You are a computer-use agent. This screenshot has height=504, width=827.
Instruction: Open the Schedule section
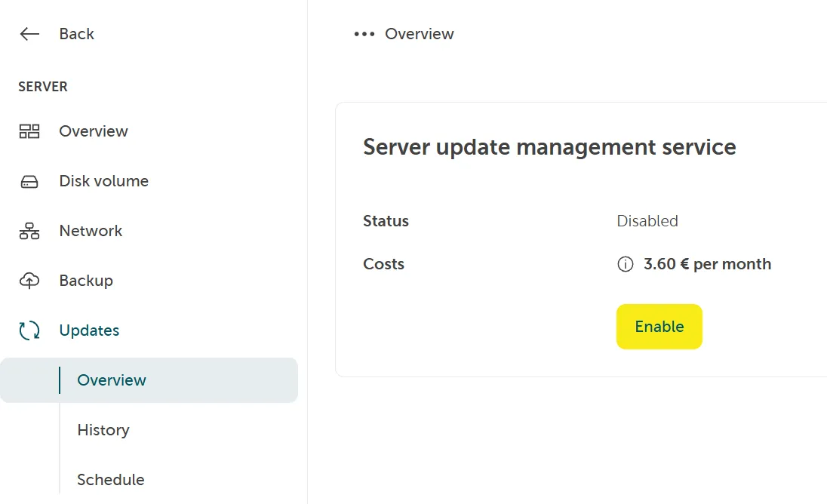point(110,479)
